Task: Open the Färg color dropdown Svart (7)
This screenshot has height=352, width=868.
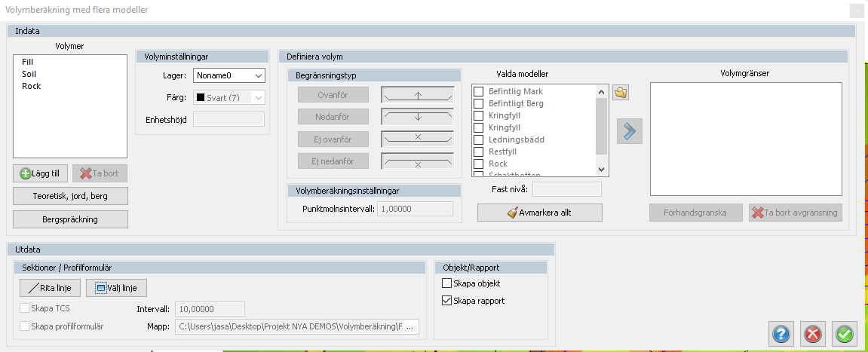Action: [x=229, y=97]
